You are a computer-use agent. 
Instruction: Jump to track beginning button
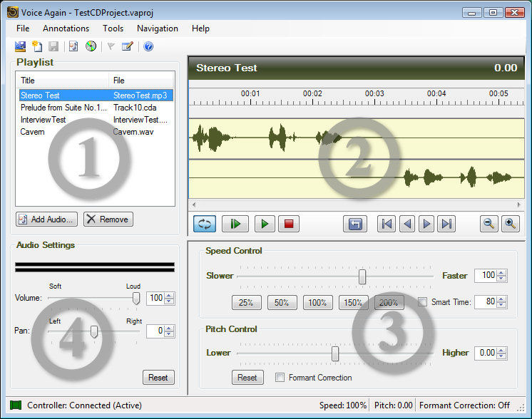(x=387, y=224)
